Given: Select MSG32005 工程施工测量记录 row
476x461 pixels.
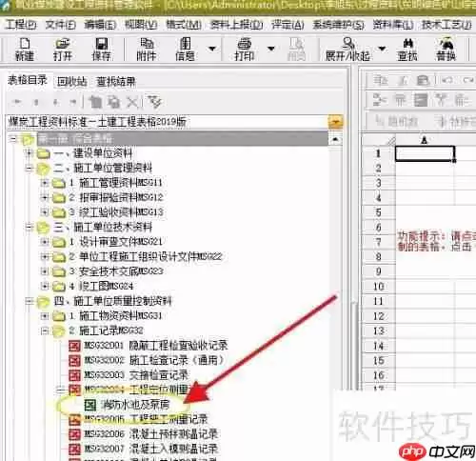Looking at the screenshot, I should tap(146, 419).
